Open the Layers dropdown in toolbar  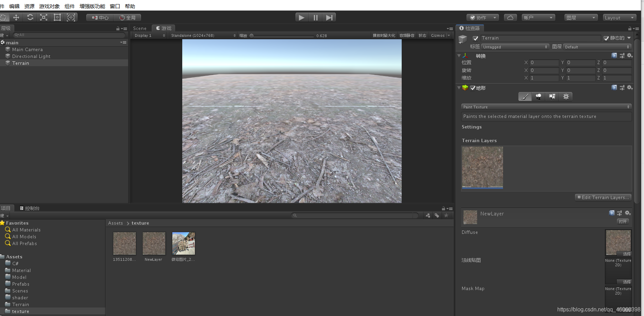coord(581,18)
